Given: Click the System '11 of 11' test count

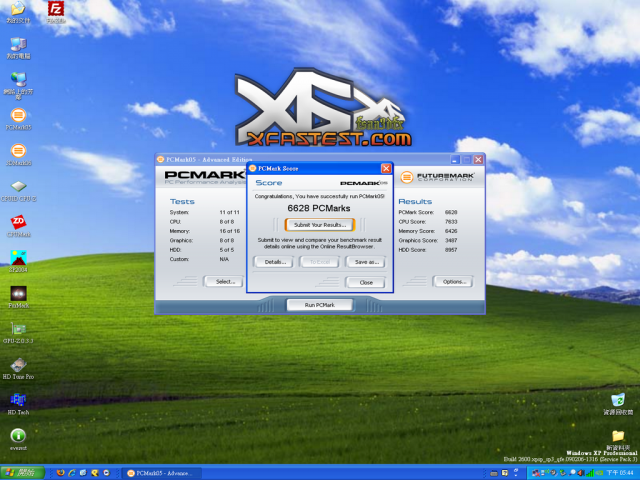Looking at the screenshot, I should [x=229, y=212].
